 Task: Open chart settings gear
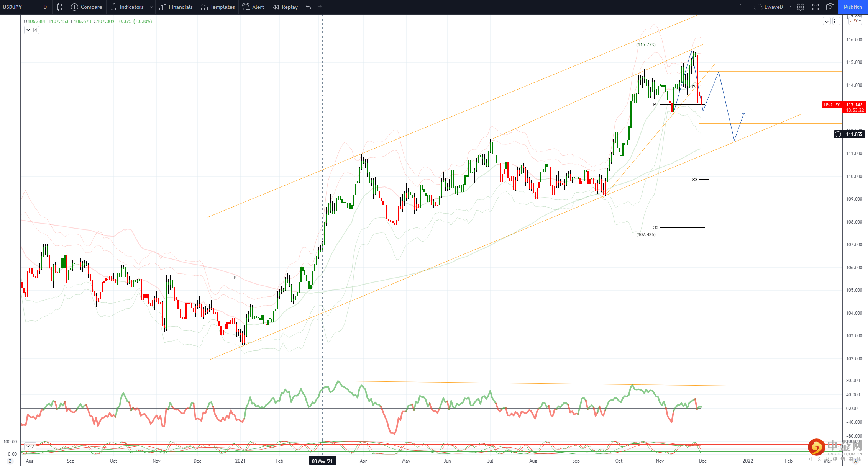click(x=801, y=7)
